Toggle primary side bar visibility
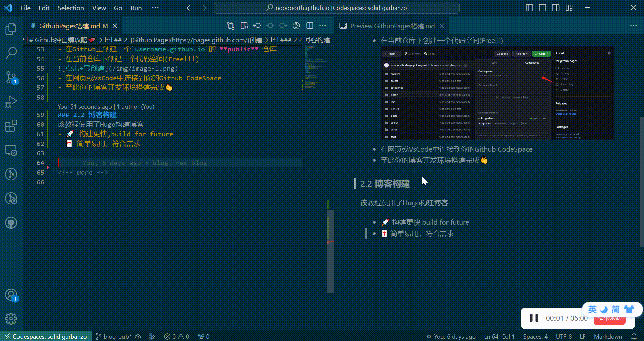This screenshot has width=644, height=341. coord(529,8)
